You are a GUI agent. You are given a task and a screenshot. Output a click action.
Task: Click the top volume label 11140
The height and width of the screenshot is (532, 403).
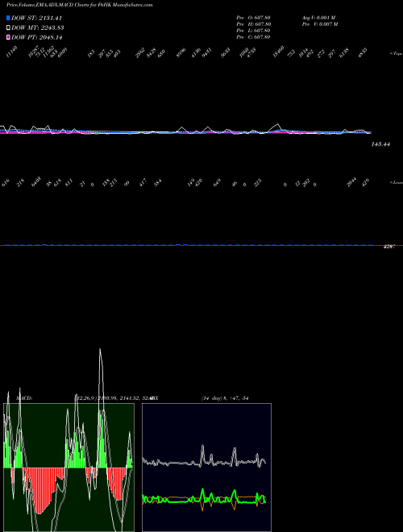pyautogui.click(x=11, y=52)
